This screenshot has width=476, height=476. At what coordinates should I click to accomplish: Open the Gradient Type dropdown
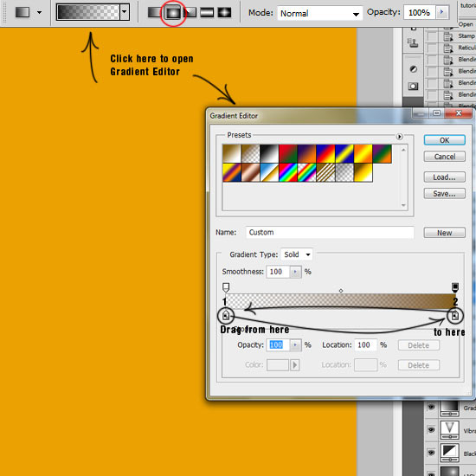(x=297, y=254)
